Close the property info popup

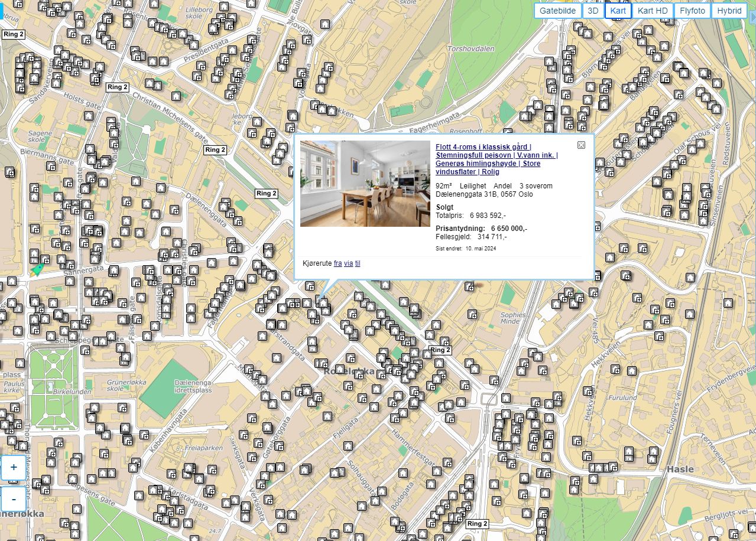click(x=581, y=145)
